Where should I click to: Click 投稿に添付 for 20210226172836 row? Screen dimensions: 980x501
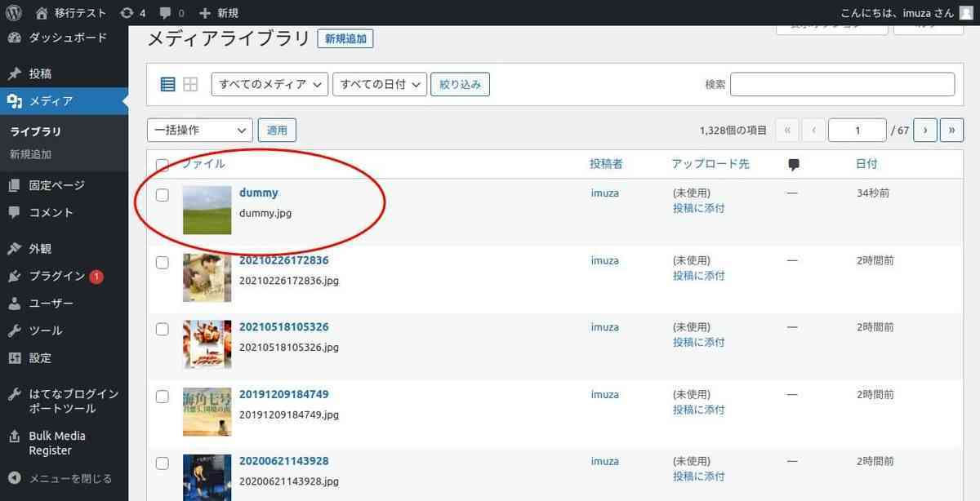[698, 276]
